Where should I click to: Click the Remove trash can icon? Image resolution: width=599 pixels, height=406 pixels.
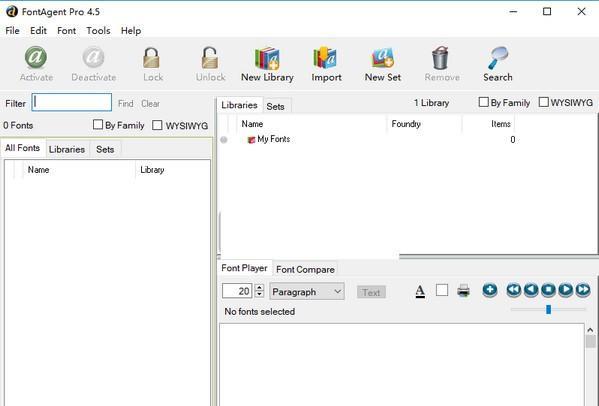[440, 58]
